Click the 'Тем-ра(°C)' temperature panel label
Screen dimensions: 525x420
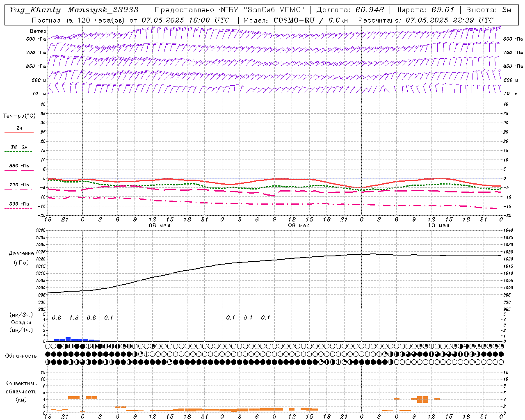click(19, 116)
